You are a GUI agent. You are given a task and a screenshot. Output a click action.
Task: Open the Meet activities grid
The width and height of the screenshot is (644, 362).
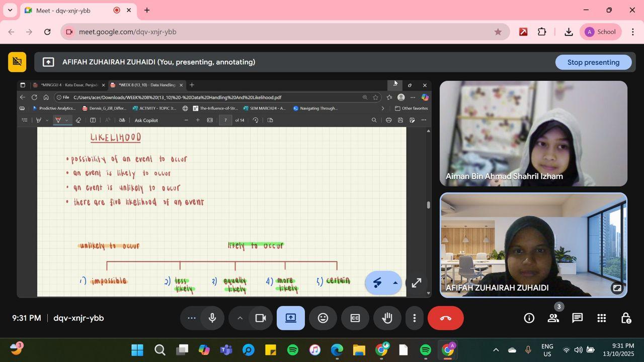[x=601, y=318]
